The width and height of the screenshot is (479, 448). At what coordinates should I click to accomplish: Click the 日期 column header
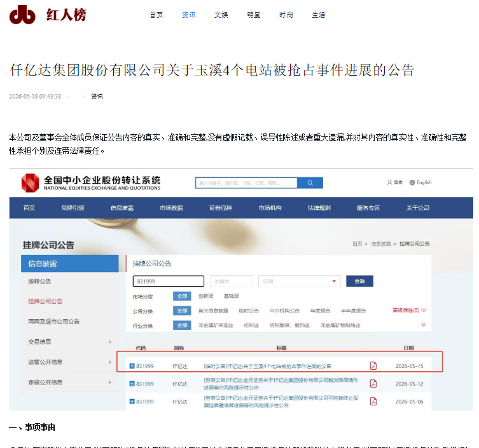coord(409,348)
